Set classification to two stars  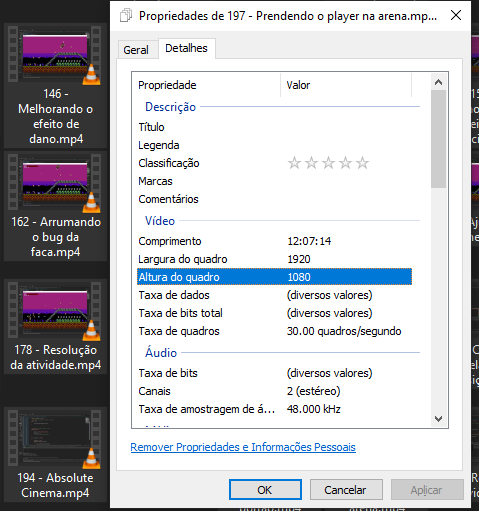click(311, 163)
